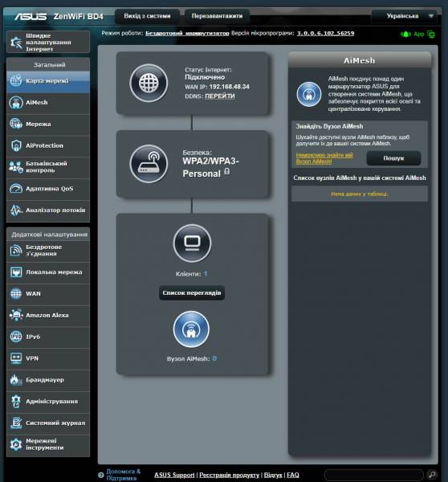
Task: Click the Батьківський контроль family icon
Action: tap(16, 167)
